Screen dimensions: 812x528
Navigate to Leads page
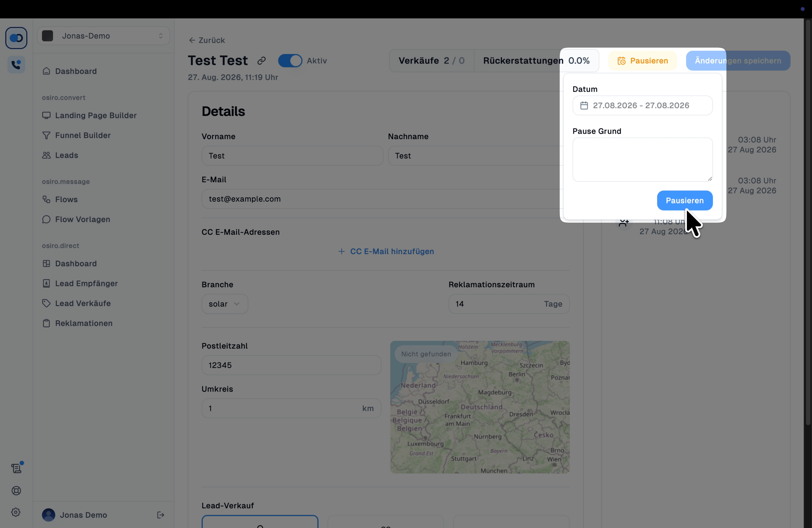pyautogui.click(x=66, y=155)
